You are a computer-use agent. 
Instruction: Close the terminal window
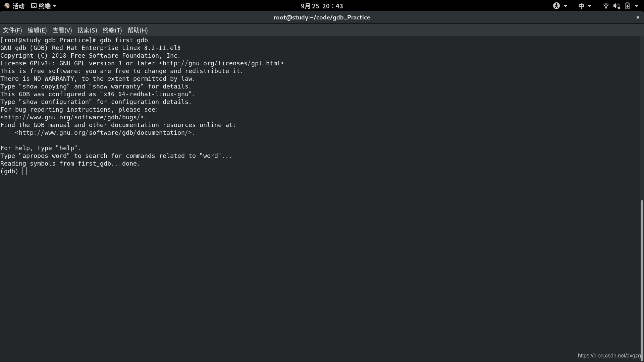(x=638, y=17)
